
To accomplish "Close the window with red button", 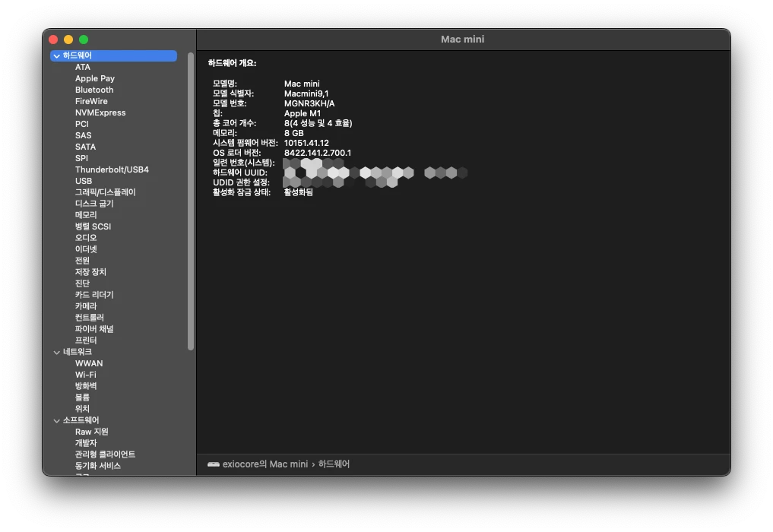I will pos(53,40).
